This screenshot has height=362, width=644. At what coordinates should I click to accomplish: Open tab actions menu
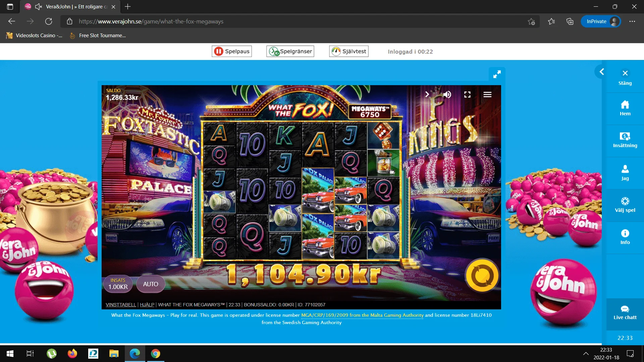10,7
